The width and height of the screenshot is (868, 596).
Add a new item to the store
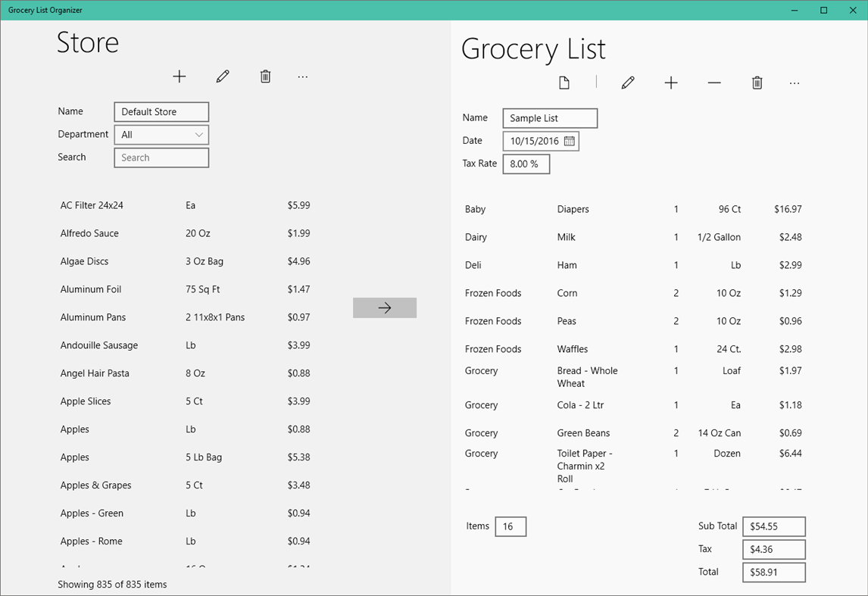click(180, 76)
